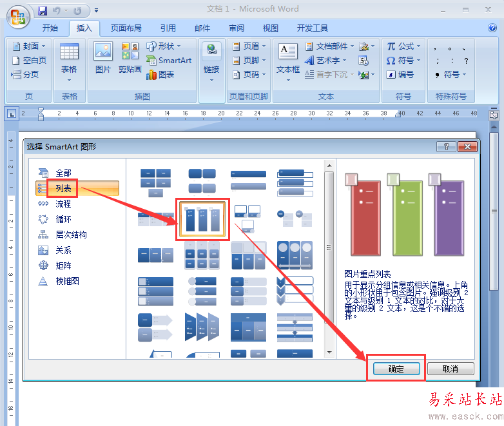Open the 文档部件 quick parts menu

pyautogui.click(x=329, y=46)
